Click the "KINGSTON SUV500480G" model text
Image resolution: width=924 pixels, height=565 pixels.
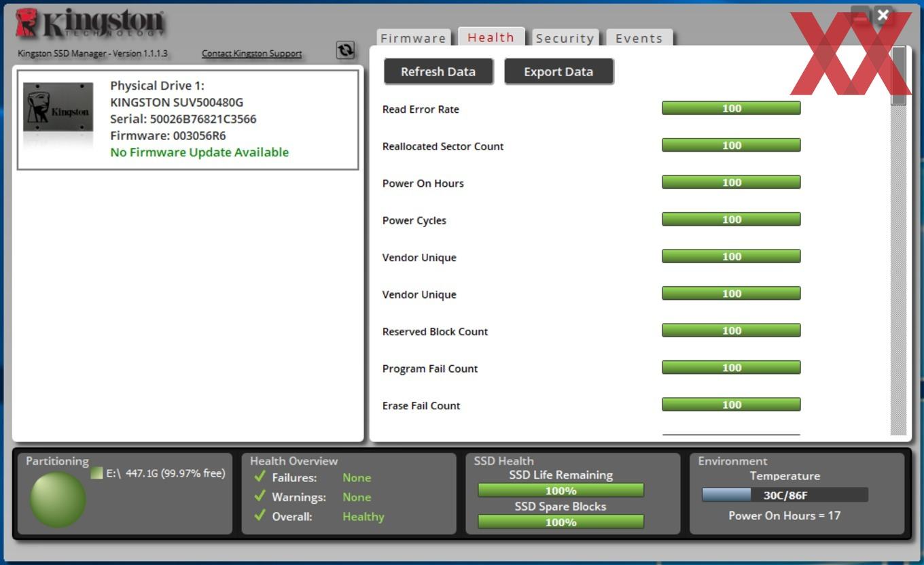pos(177,102)
